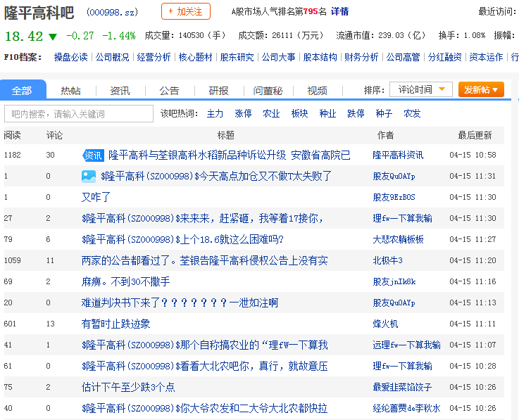Open F10 核心题材 link
This screenshot has height=420, width=519.
coord(195,57)
